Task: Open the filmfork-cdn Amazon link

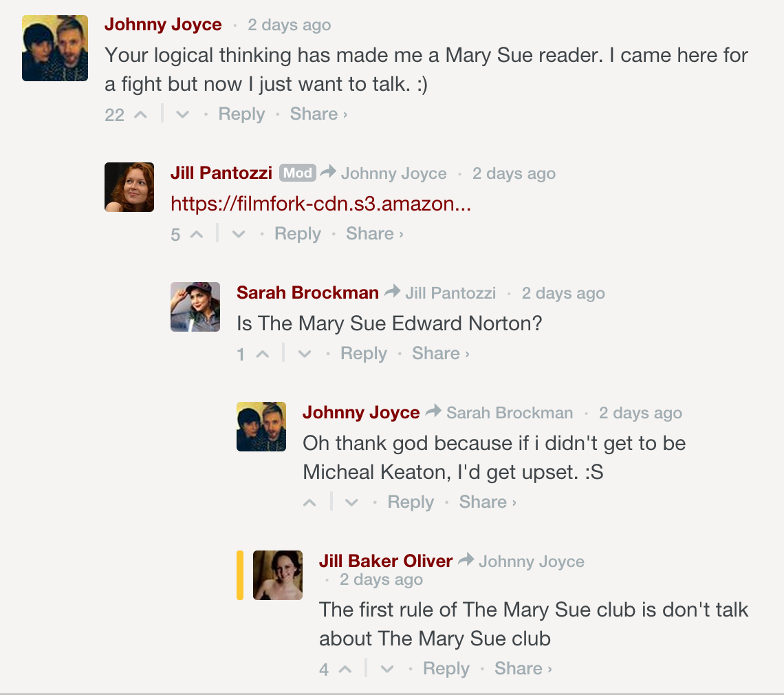Action: [x=320, y=204]
